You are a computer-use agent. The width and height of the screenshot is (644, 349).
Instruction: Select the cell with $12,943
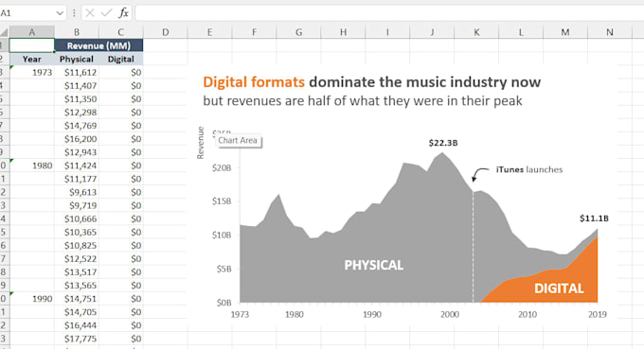(x=77, y=152)
